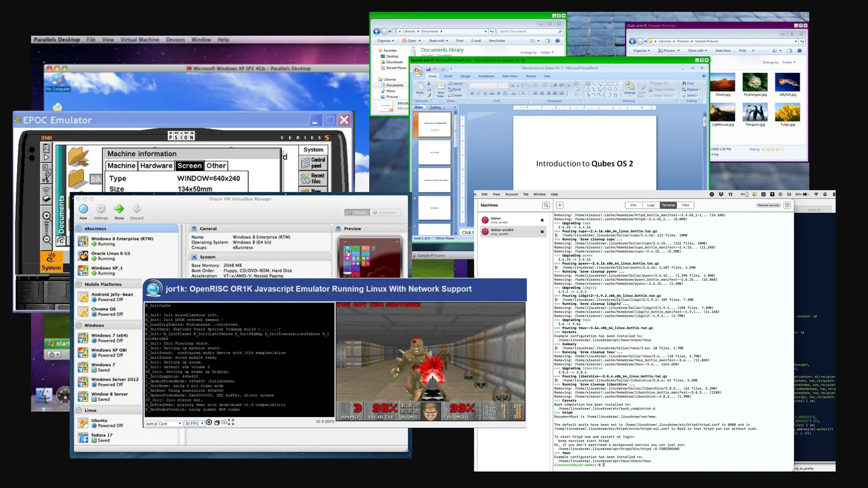Click the New folder button in Documents
Viewport: 868px width, 488px height.
[497, 41]
